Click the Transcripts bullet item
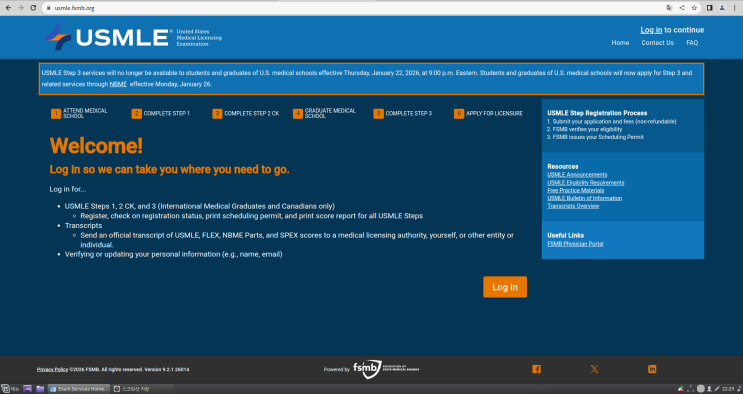This screenshot has height=394, width=743. click(83, 226)
